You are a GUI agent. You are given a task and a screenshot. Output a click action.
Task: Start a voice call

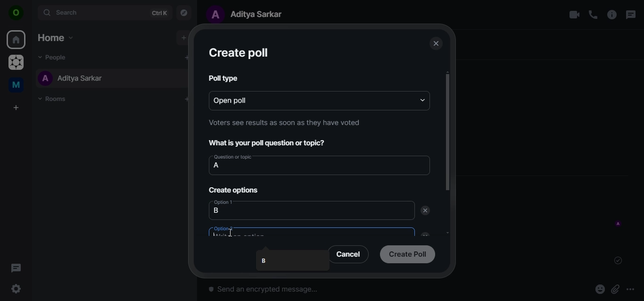pos(593,15)
